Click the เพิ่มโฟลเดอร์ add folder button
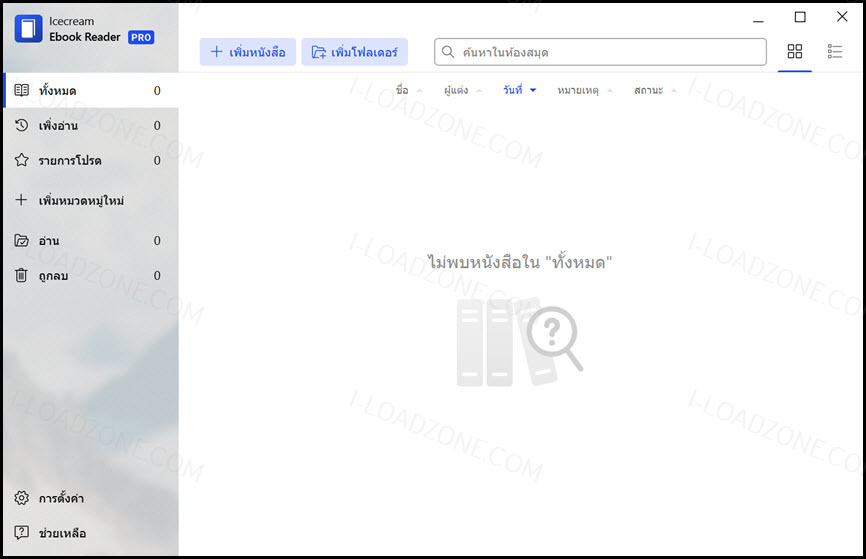866x559 pixels. [x=355, y=52]
